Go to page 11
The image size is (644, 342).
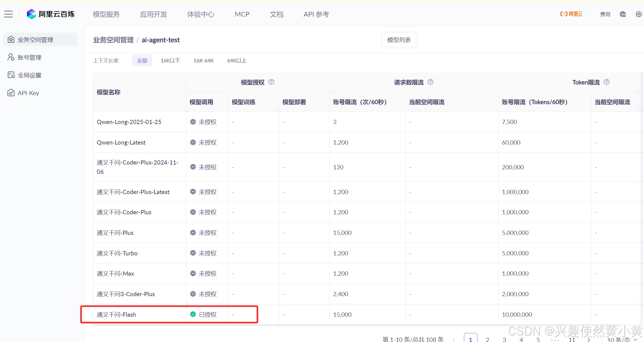coord(572,339)
